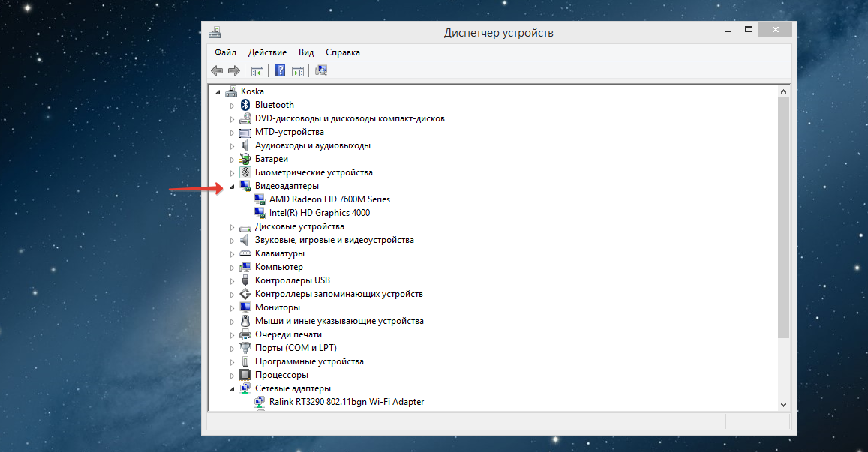The height and width of the screenshot is (452, 868).
Task: Expand the Процессоры category
Action: click(232, 375)
